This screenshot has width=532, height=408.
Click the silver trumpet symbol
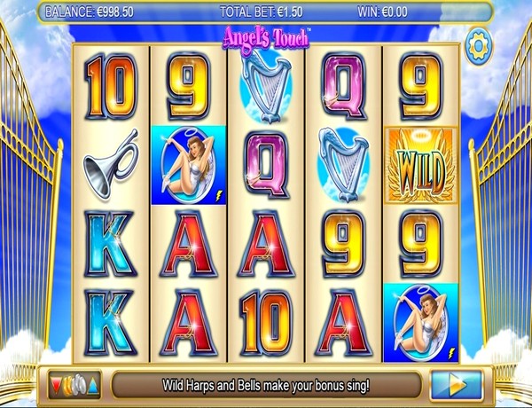111,163
